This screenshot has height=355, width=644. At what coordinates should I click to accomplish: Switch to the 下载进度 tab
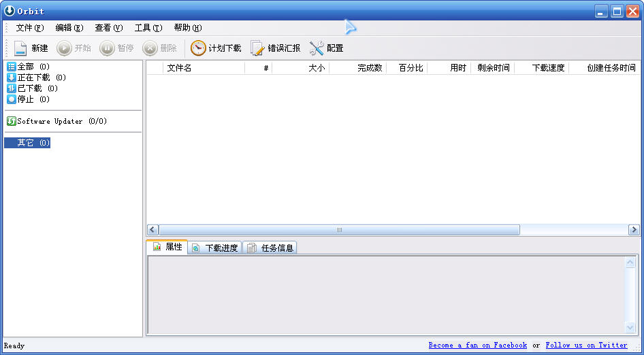(x=215, y=248)
